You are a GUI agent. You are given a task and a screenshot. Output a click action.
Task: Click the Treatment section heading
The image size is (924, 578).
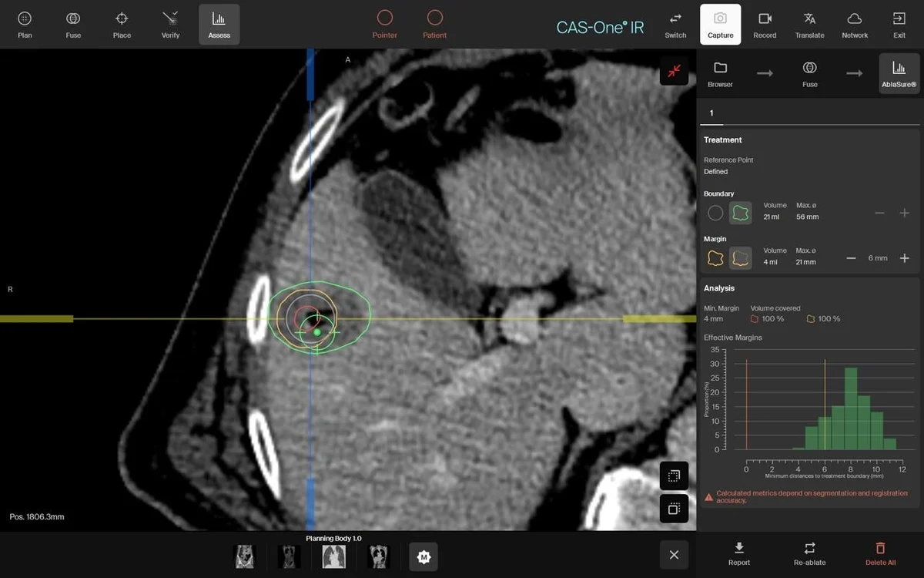[723, 139]
